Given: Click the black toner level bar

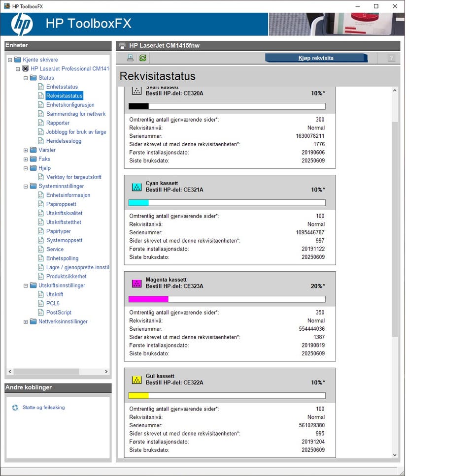Looking at the screenshot, I should (227, 106).
